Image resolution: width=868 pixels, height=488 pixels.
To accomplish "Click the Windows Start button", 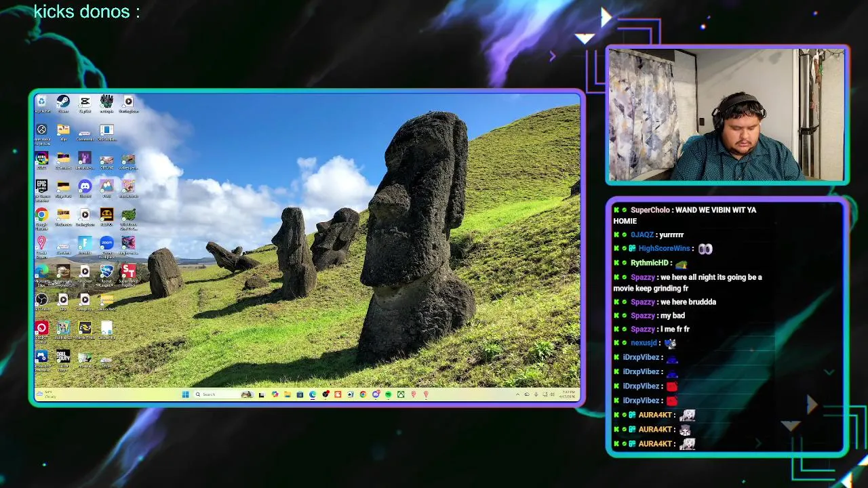I will pyautogui.click(x=185, y=394).
